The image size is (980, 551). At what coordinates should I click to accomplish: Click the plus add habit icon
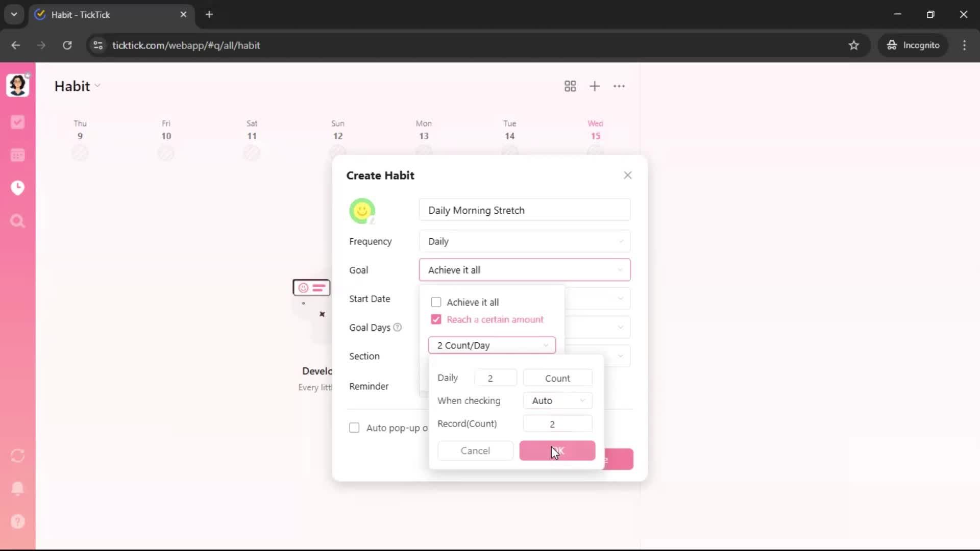[x=595, y=86]
